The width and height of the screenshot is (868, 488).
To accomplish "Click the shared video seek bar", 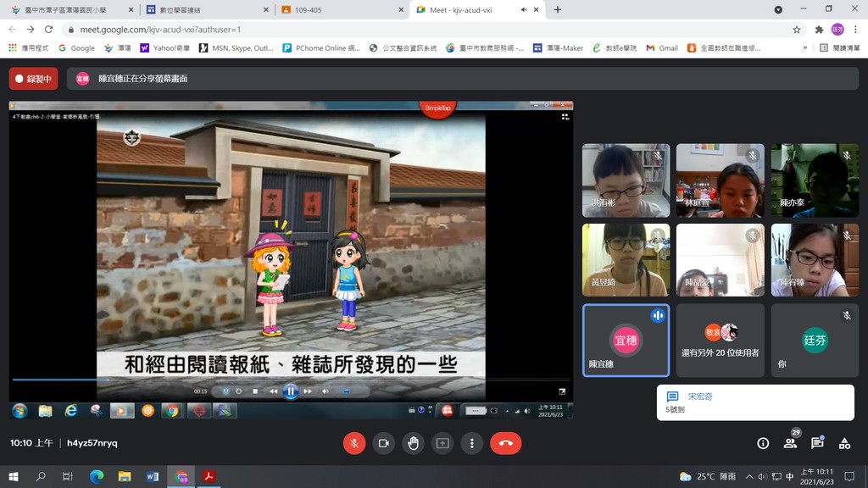I will [x=291, y=380].
